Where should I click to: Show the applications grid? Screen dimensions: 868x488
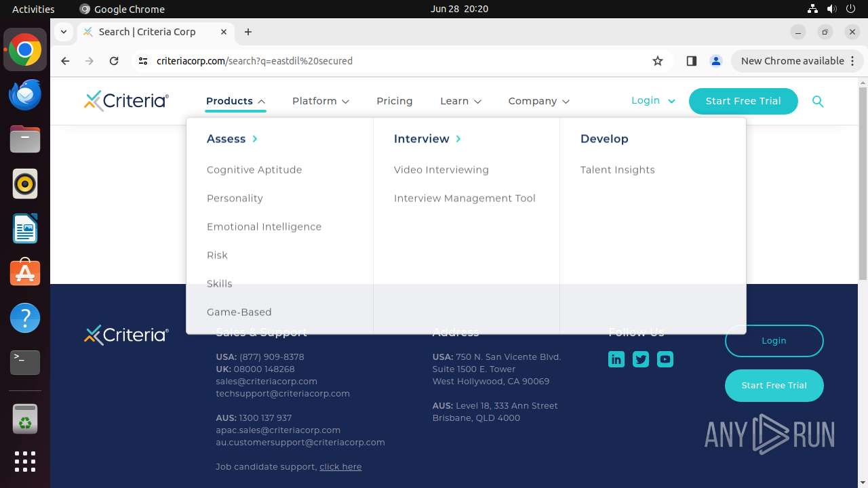[25, 462]
